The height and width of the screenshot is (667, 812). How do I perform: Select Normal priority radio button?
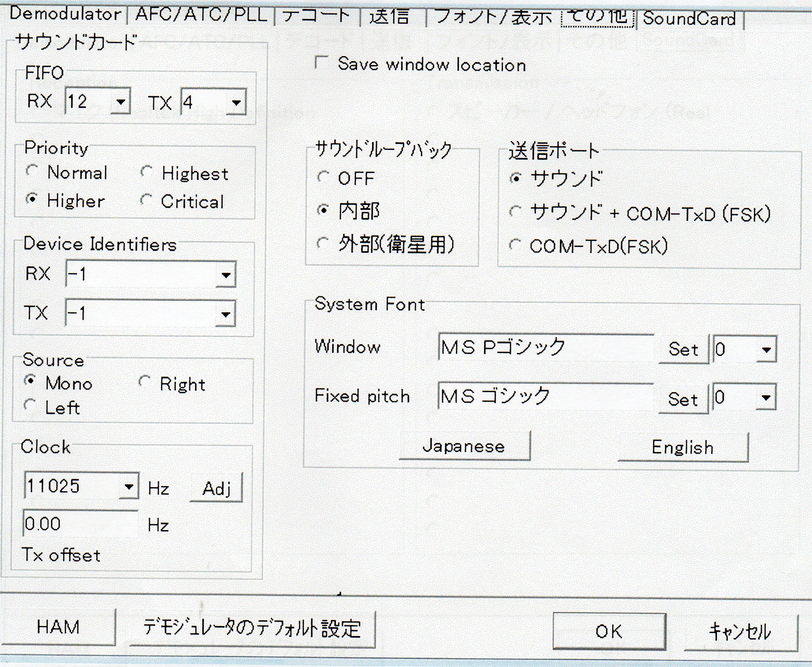(32, 171)
